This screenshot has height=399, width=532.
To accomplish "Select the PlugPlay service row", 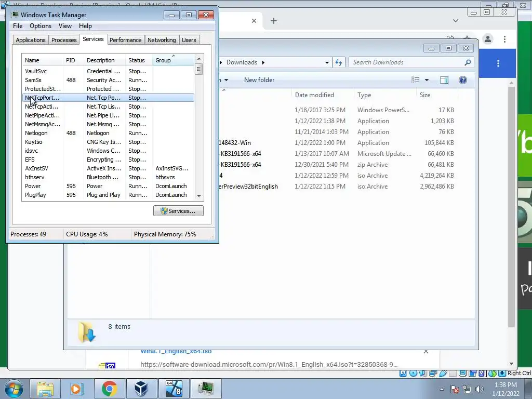I will 108,195.
